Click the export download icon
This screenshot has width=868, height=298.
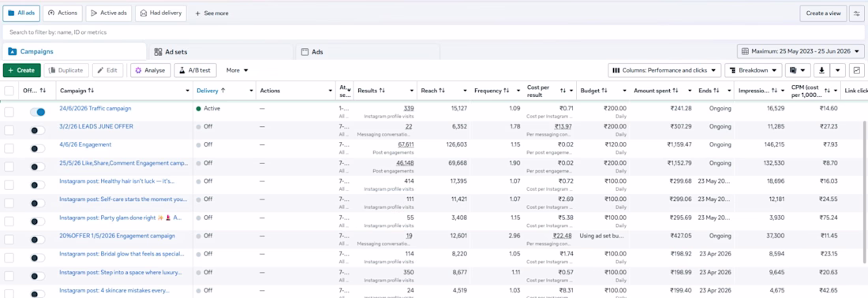click(x=821, y=70)
